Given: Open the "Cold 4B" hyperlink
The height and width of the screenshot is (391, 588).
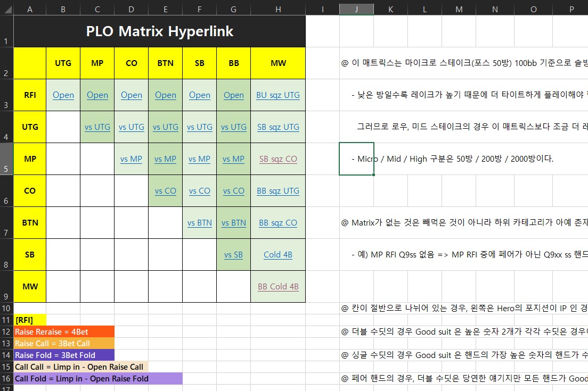Looking at the screenshot, I should (x=278, y=255).
